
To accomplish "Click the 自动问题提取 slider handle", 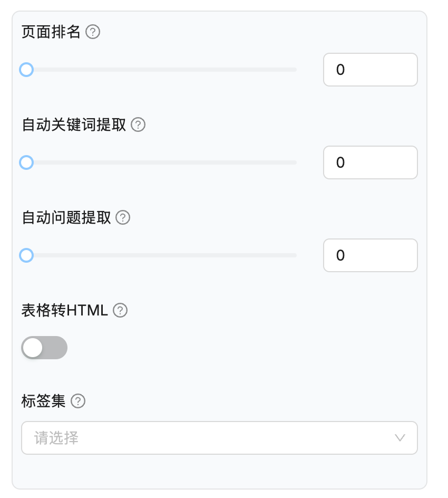I will 26,255.
